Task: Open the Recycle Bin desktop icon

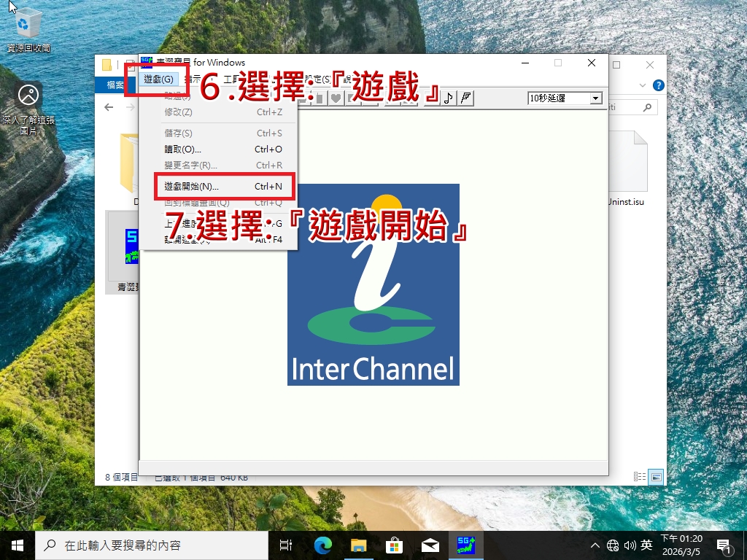Action: pyautogui.click(x=28, y=29)
